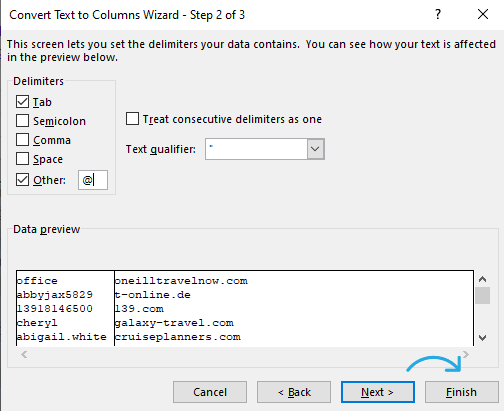The width and height of the screenshot is (504, 411).
Task: Open the Text qualifier dropdown arrow
Action: click(315, 149)
